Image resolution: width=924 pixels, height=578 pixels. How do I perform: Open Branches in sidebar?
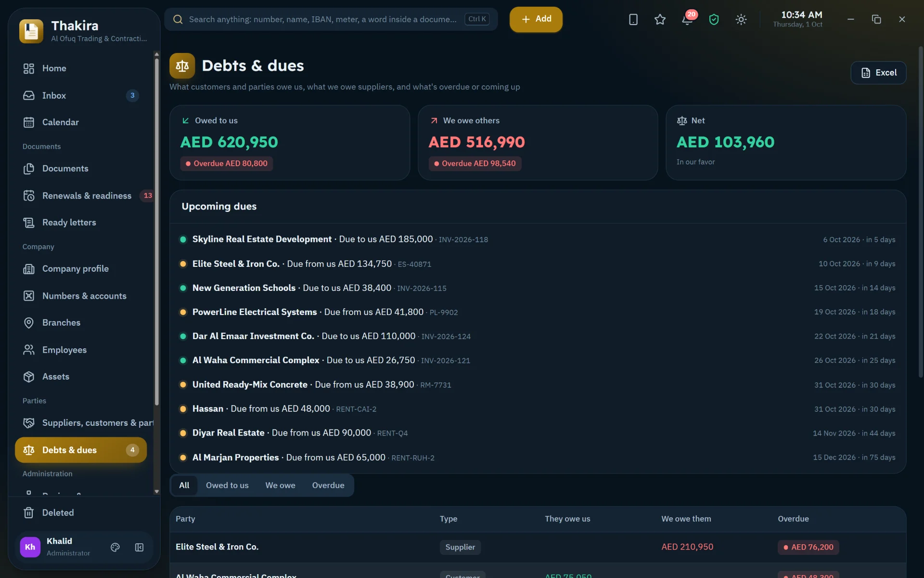(81, 323)
